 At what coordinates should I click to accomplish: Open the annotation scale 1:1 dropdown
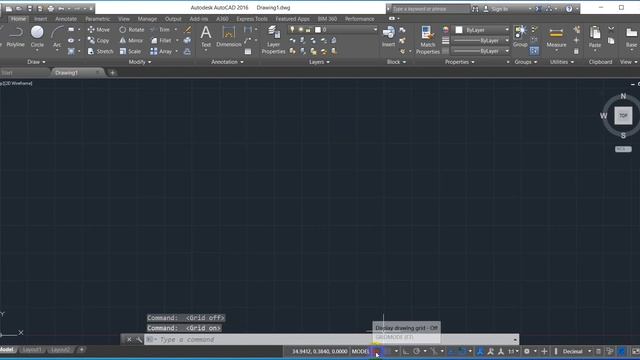coord(513,351)
